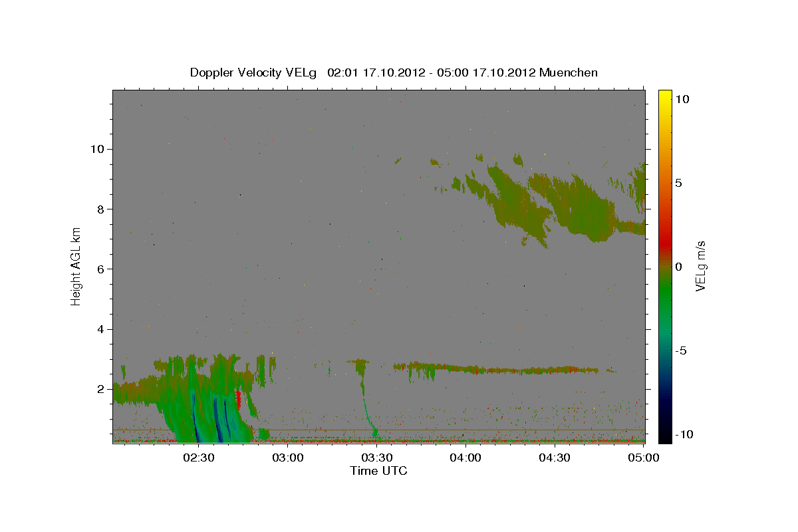The height and width of the screenshot is (532, 798).
Task: Click the 'VELg m/s' colorbar label
Action: point(700,266)
